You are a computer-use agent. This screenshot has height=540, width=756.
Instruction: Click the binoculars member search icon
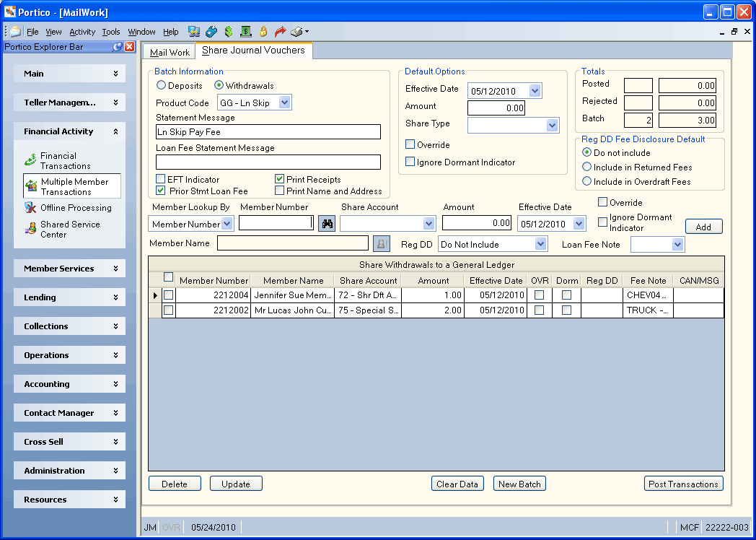[327, 223]
